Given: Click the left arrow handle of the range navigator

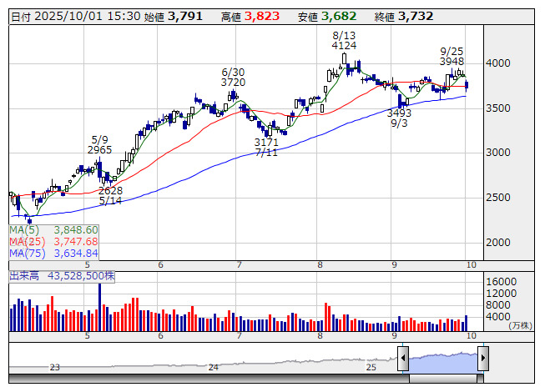Looking at the screenshot, I should pyautogui.click(x=403, y=358).
